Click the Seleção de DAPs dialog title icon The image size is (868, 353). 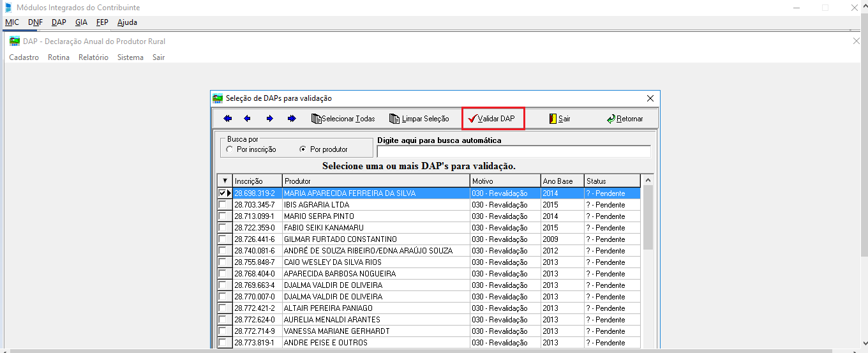tap(218, 98)
